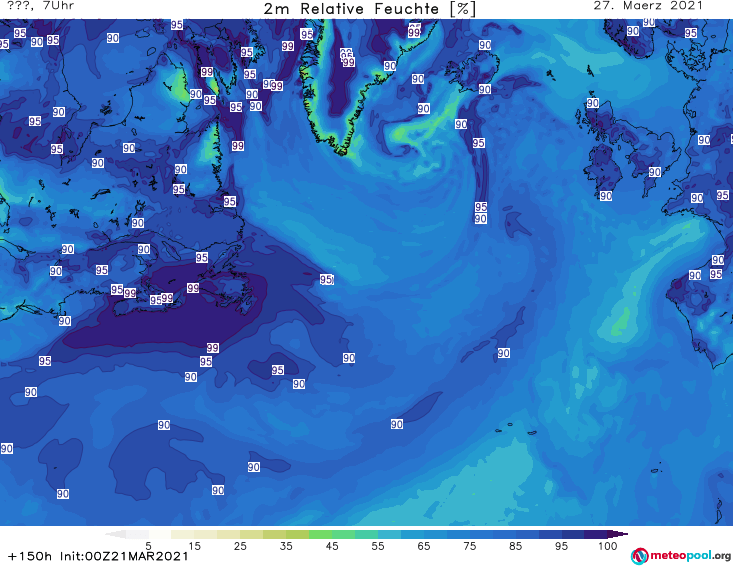The width and height of the screenshot is (733, 566).
Task: Select the '+150h Init:00Z21MAR2021' forecast text
Action: pos(98,556)
